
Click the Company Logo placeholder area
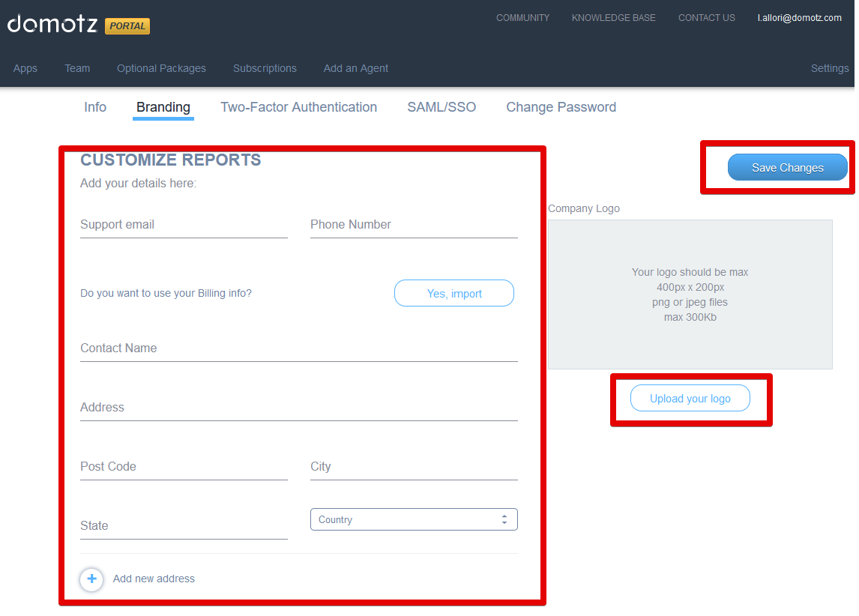[x=690, y=294]
